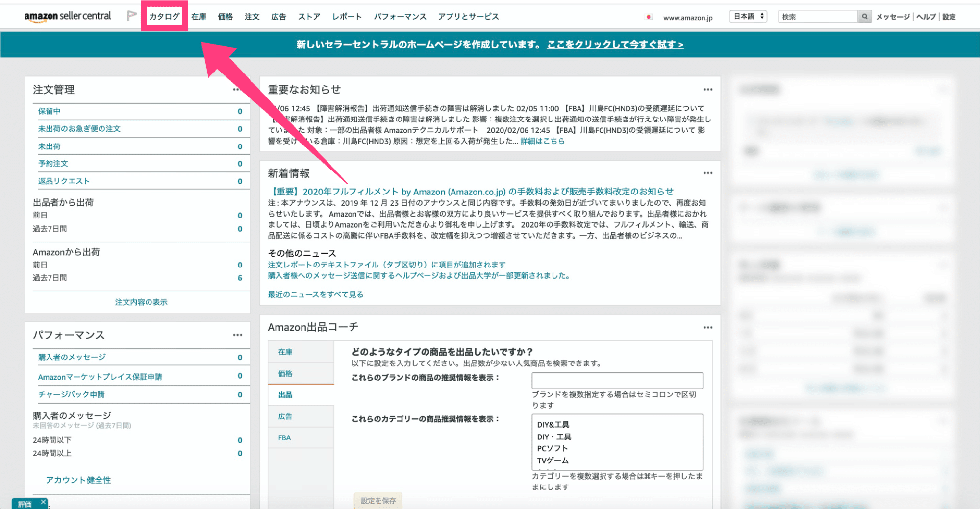Screen dimensions: 980x509
Task: Click 詳細はこちら in 重要なお知らせ
Action: [543, 141]
